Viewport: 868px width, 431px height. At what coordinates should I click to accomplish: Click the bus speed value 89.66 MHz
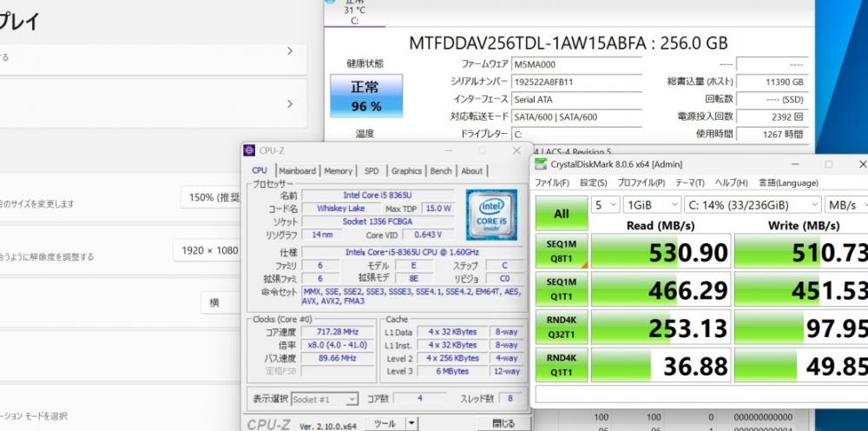337,358
